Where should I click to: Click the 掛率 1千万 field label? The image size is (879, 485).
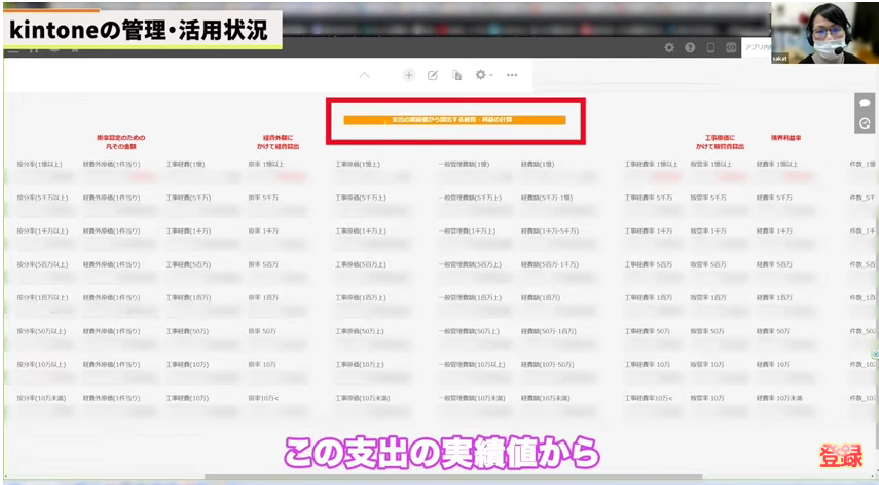pos(263,230)
